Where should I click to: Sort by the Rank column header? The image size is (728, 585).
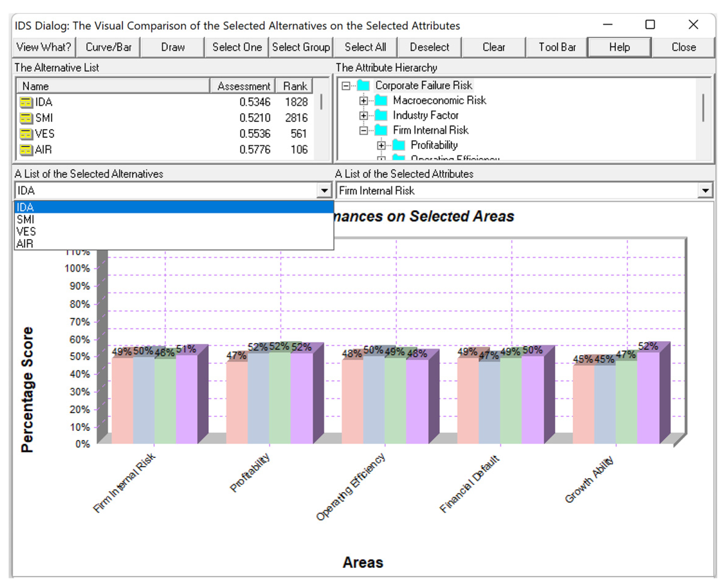294,86
